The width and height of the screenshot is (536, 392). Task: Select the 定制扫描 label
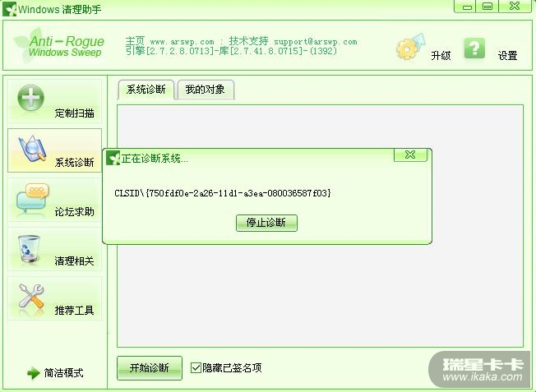[x=74, y=113]
